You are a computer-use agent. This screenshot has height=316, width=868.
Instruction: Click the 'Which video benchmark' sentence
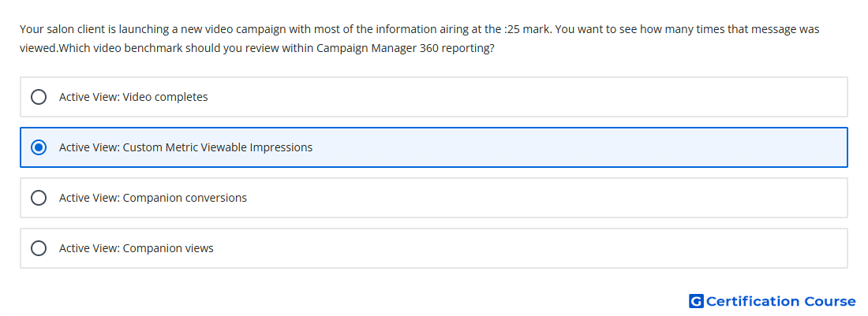(114, 48)
